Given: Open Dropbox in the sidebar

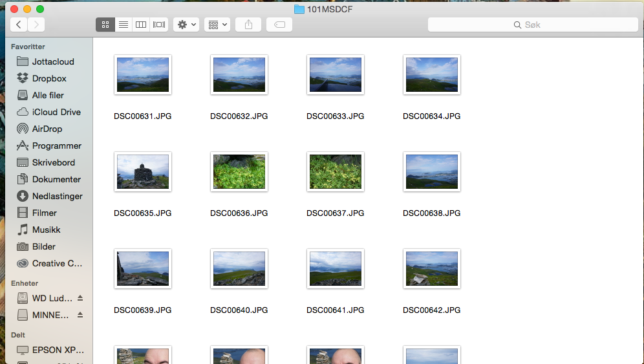Looking at the screenshot, I should [x=49, y=78].
